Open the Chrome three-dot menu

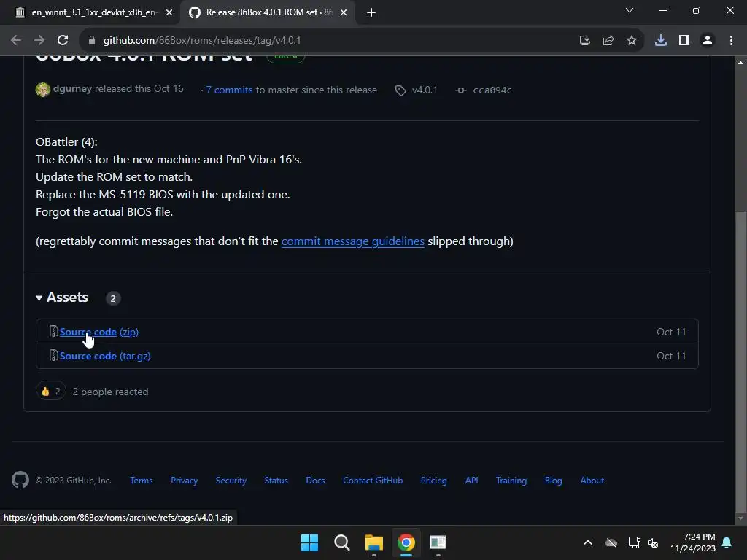click(731, 41)
